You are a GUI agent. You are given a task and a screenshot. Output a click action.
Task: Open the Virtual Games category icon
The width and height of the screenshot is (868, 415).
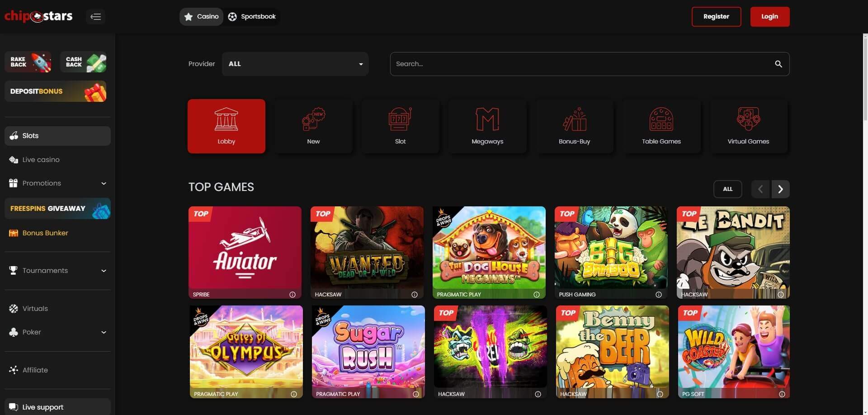pos(748,119)
